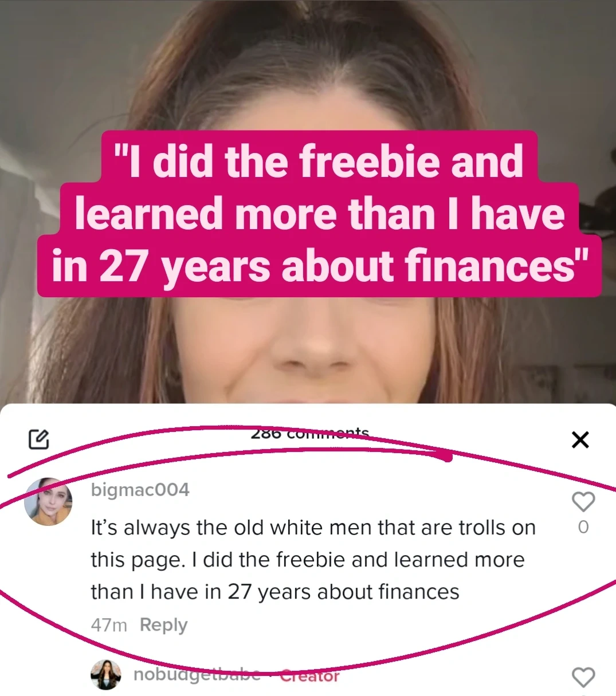This screenshot has width=616, height=696.
Task: Like bigmac004's comment with the heart
Action: click(x=583, y=502)
